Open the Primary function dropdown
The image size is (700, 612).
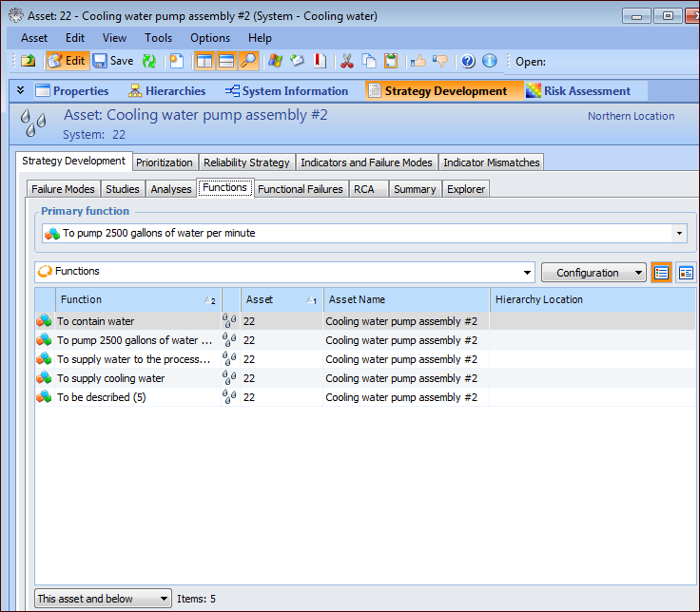[679, 233]
